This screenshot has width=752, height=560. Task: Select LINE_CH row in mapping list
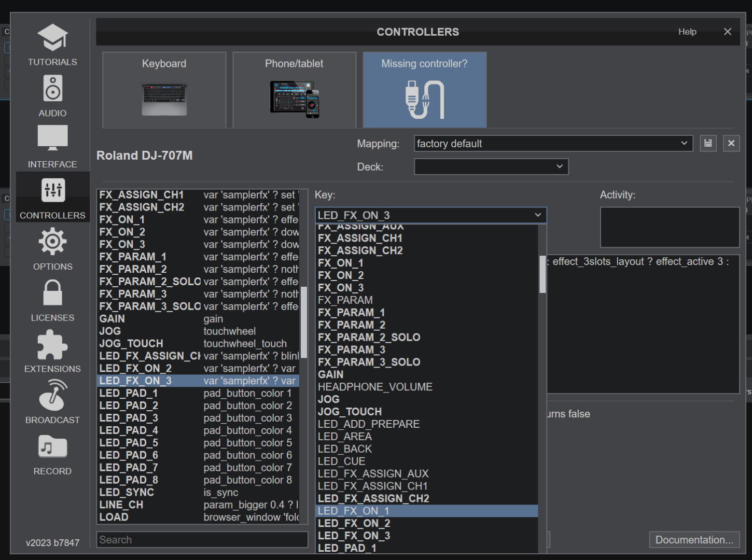tap(199, 505)
